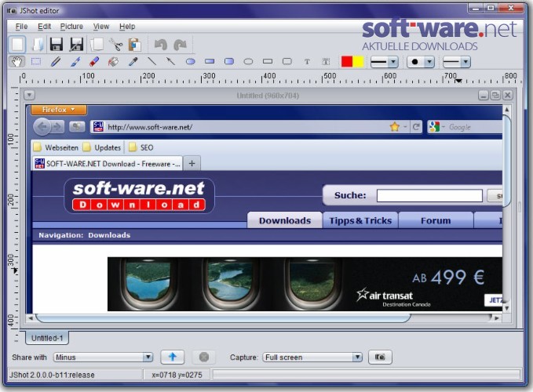Click the canvas scroll up arrow
Screen dimensions: 533x392
[507, 110]
